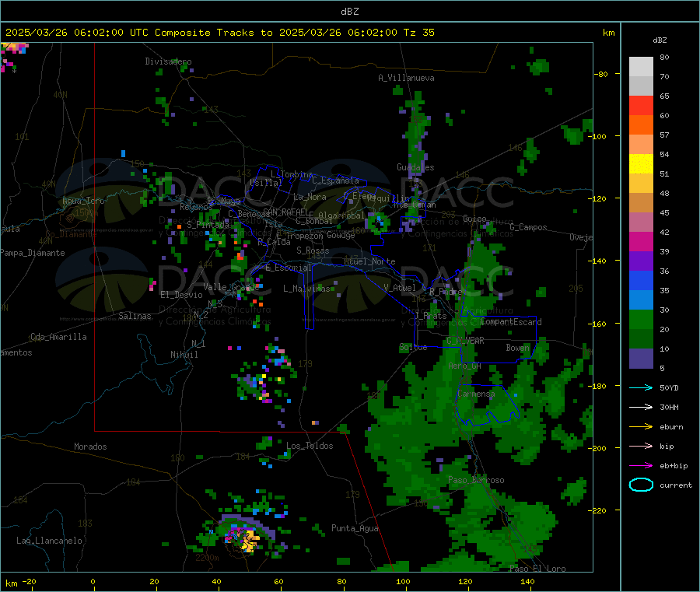Click the 'Pampa_Diamante' map label
Screen dimensions: 700x592
(x=33, y=253)
